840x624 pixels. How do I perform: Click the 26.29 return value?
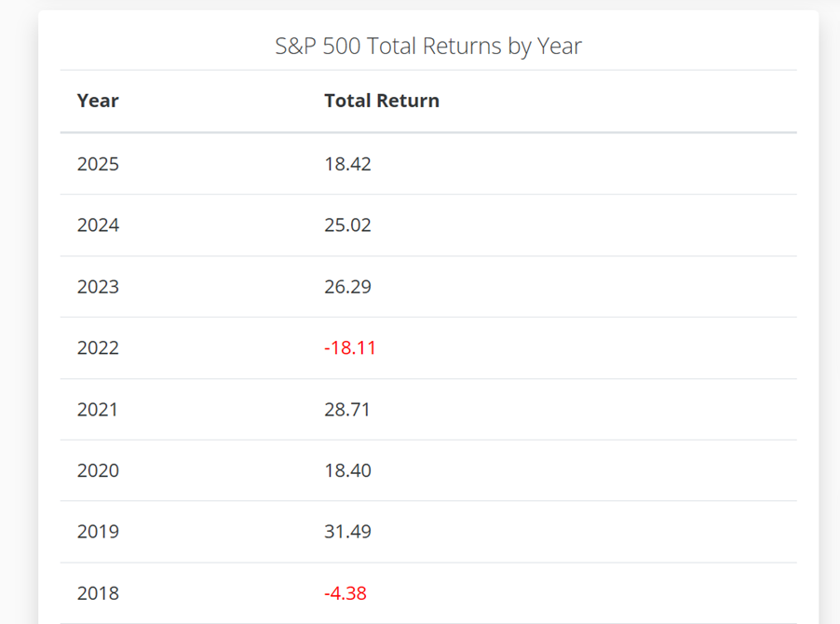click(x=347, y=287)
